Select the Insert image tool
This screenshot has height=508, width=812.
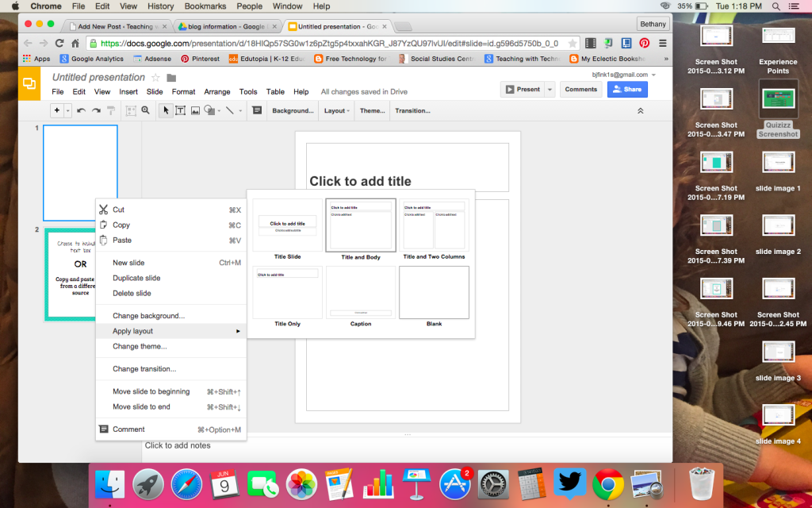(x=195, y=110)
